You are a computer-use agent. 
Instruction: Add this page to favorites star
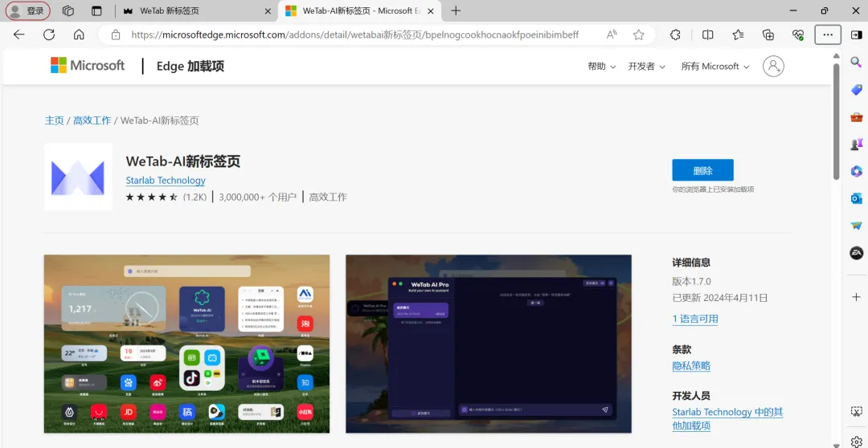[x=639, y=35]
